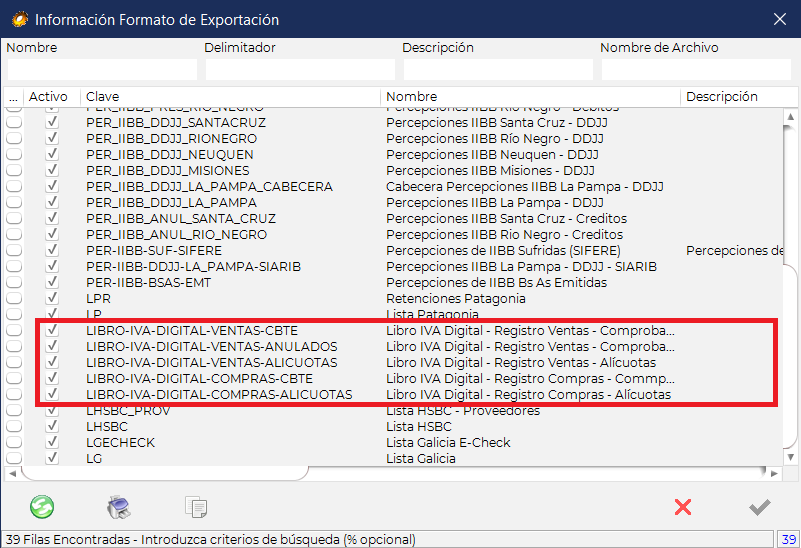
Task: Click the application logo in title bar
Action: 19,19
